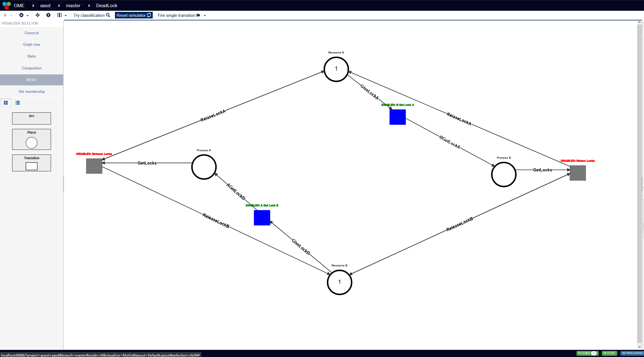Screen dimensions: 644x357
Task: Select the Place part in the part browser
Action: 31,139
